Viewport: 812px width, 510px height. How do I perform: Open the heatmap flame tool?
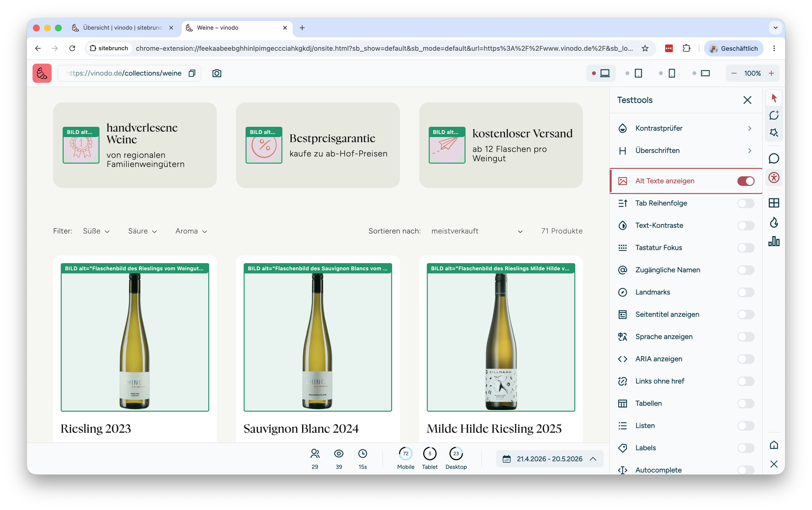(774, 222)
